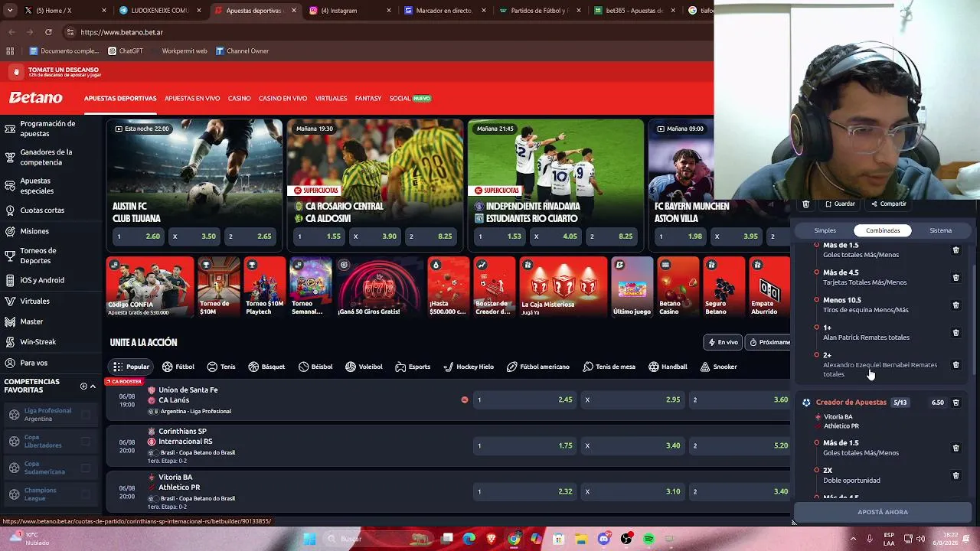Viewport: 980px width, 551px height.
Task: Open the Tomate un descanso banner
Action: pyautogui.click(x=64, y=72)
